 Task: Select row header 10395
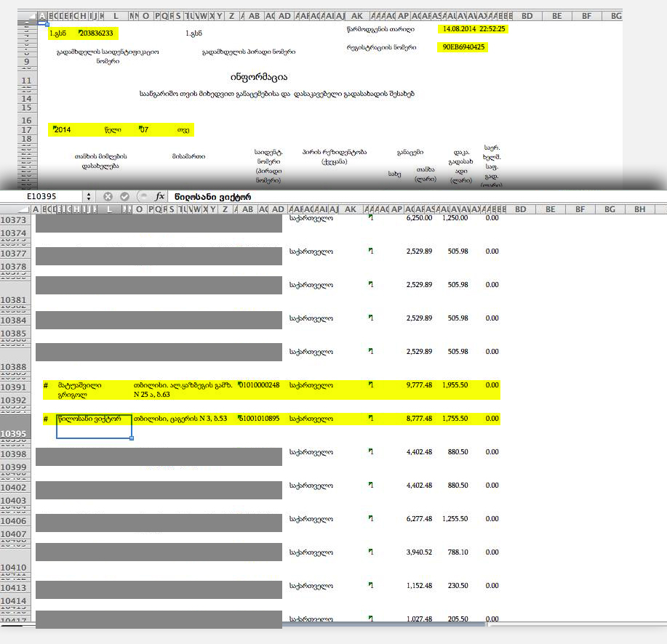point(14,427)
